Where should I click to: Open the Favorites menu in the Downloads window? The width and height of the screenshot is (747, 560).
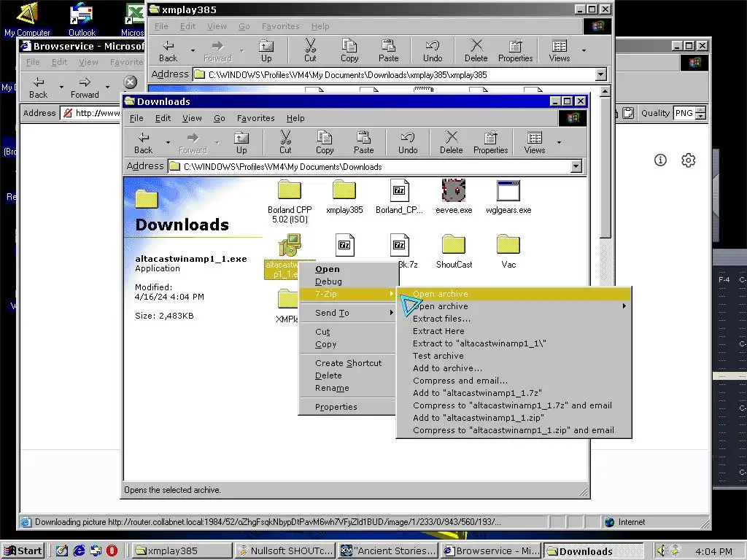click(256, 118)
